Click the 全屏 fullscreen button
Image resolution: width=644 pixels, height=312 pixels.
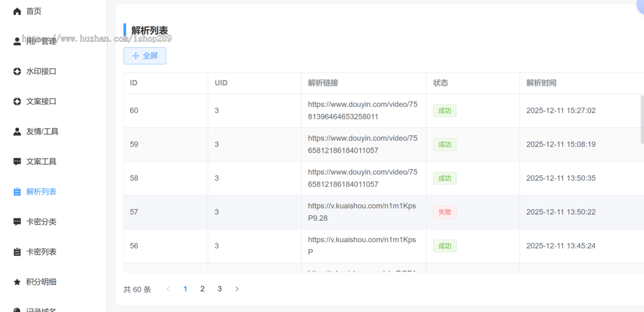[145, 56]
